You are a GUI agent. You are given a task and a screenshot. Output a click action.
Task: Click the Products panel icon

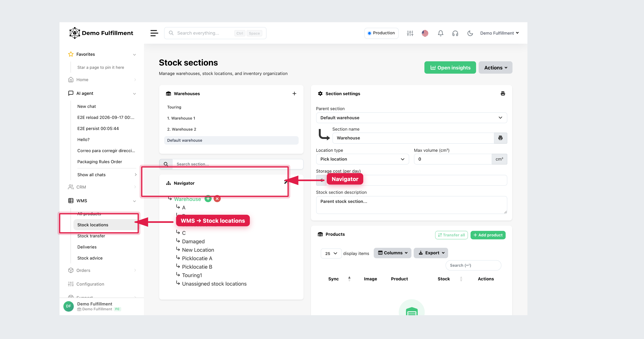tap(320, 234)
